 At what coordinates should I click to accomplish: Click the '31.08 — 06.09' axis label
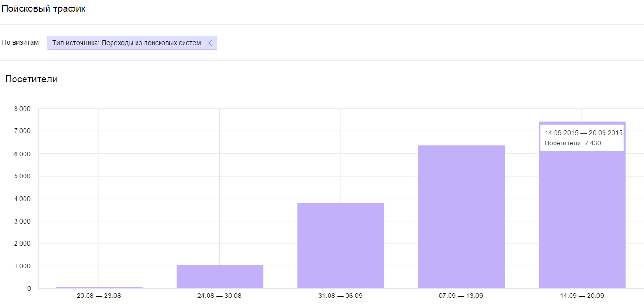(340, 296)
